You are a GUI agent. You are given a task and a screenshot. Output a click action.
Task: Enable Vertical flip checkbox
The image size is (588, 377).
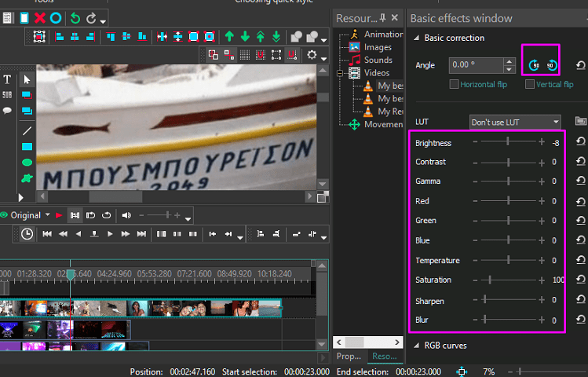[x=529, y=84]
